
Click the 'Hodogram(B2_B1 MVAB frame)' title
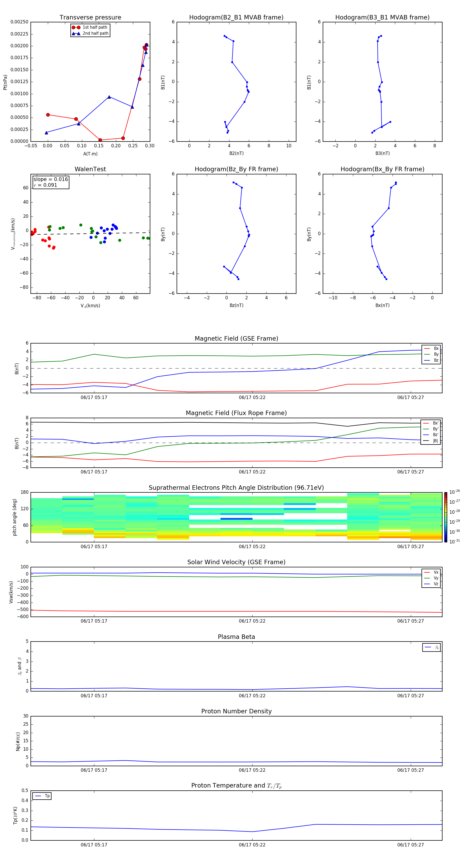click(x=236, y=18)
